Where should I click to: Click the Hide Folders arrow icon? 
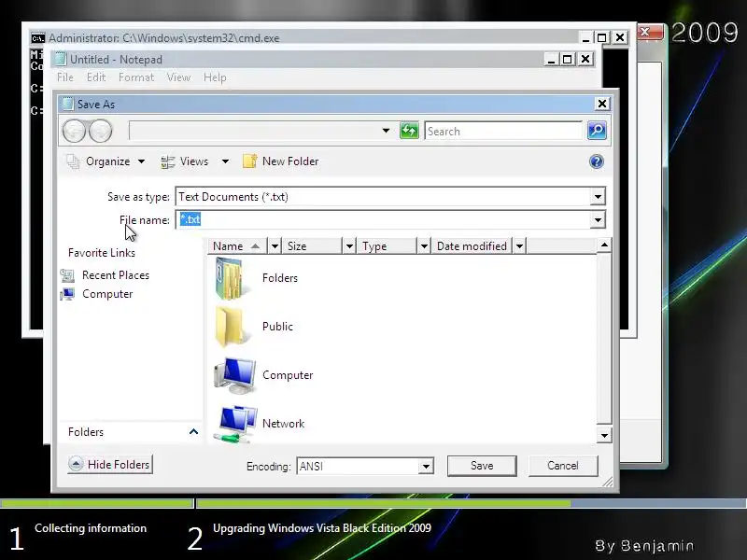(76, 464)
